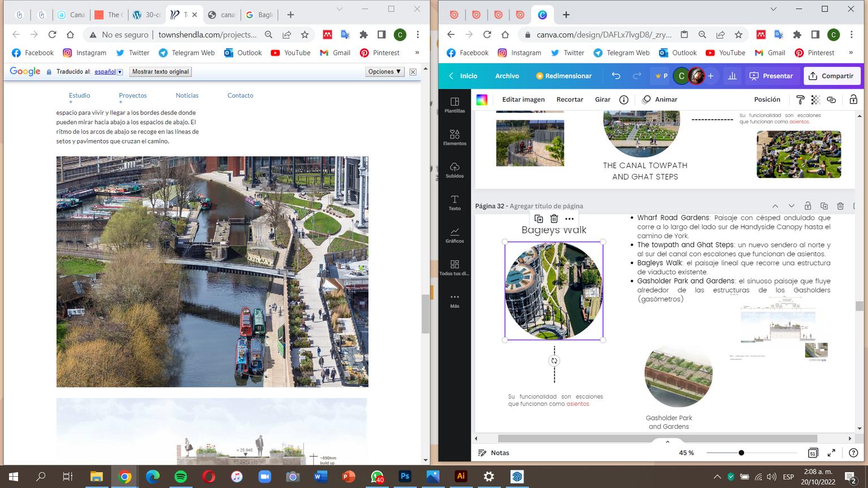Open the Plantillas panel in Canva sidebar
Screen dimensions: 868x488
tap(454, 104)
